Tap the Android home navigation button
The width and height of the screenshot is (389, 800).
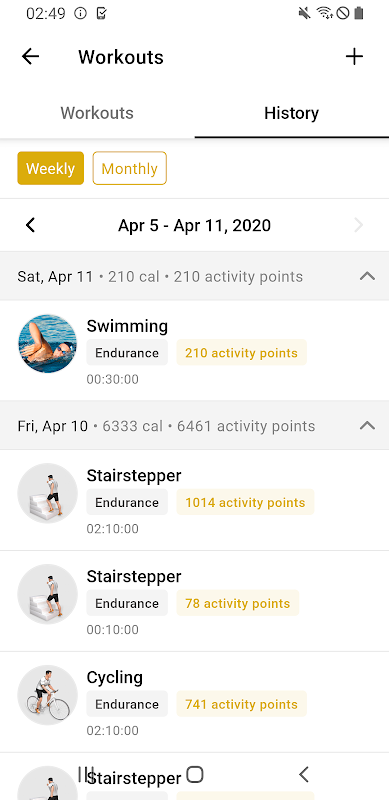click(x=194, y=774)
